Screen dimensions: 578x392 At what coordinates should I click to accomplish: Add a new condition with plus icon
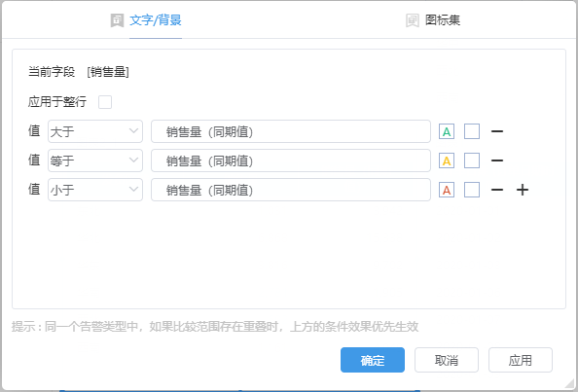point(523,190)
